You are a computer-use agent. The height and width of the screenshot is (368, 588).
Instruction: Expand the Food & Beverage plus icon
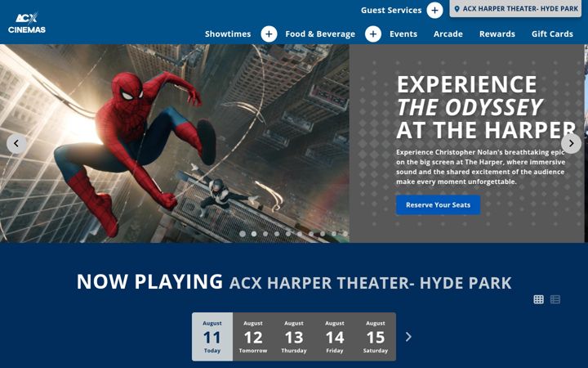point(373,34)
